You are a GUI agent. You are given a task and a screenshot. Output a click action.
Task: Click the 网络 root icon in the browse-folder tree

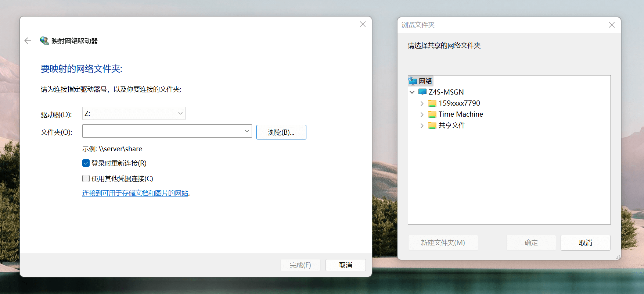tap(413, 81)
